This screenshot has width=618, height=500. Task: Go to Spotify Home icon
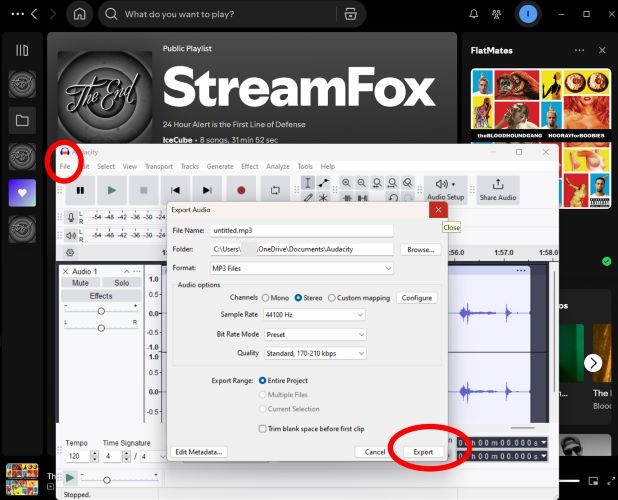[80, 14]
